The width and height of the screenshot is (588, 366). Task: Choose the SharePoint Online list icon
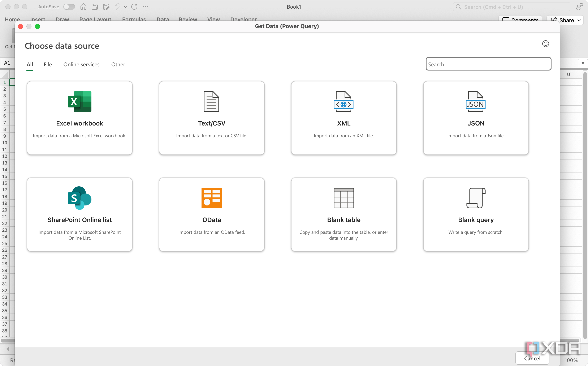click(x=79, y=198)
